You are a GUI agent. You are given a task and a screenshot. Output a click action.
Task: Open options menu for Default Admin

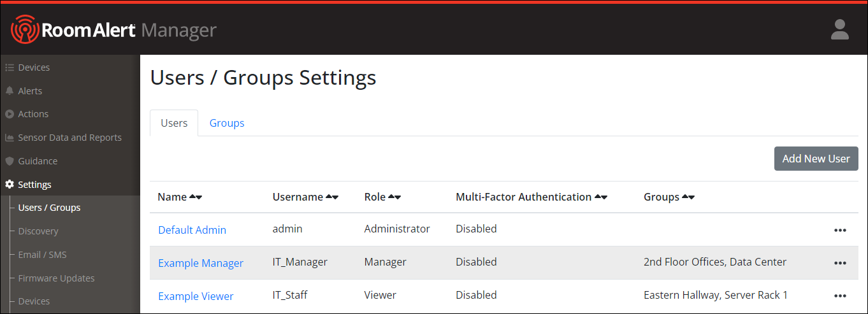[840, 230]
